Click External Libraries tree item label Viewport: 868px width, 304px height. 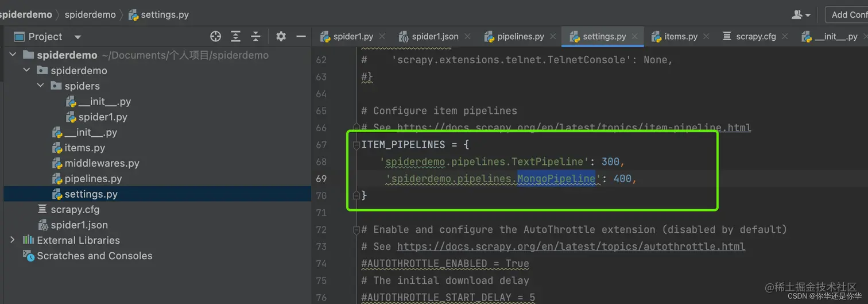pyautogui.click(x=78, y=240)
